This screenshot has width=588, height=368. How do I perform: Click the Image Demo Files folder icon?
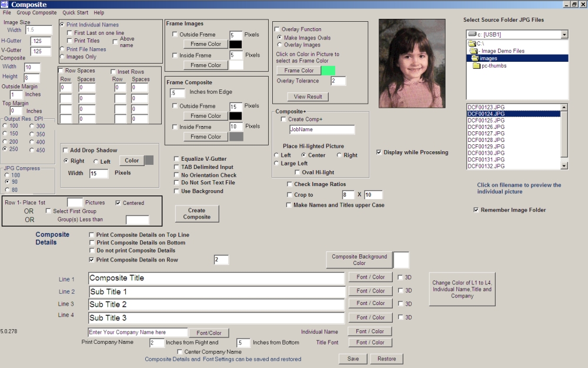click(473, 51)
